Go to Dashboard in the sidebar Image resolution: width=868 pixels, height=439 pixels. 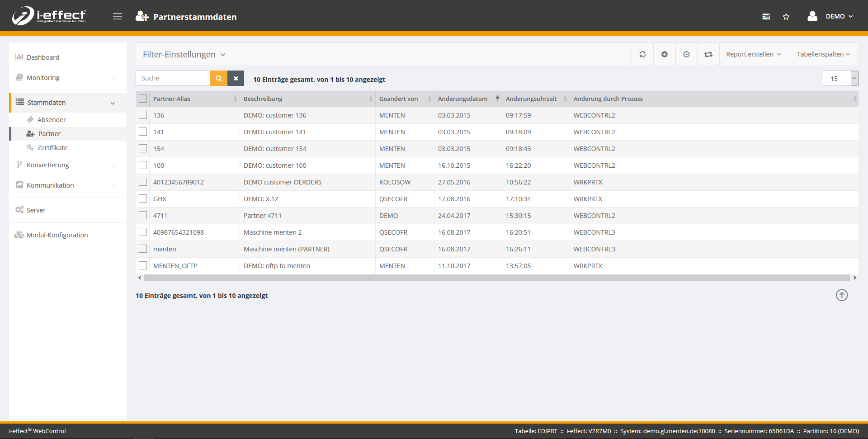coord(43,57)
